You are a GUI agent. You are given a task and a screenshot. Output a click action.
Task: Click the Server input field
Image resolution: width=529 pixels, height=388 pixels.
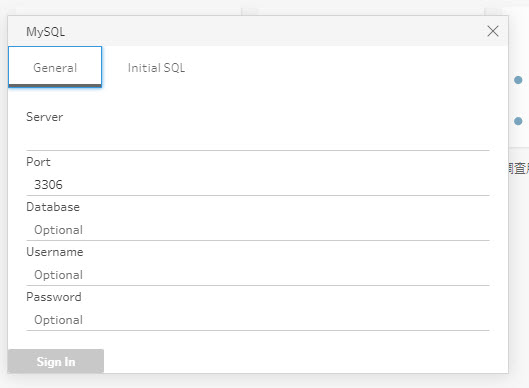[258, 139]
